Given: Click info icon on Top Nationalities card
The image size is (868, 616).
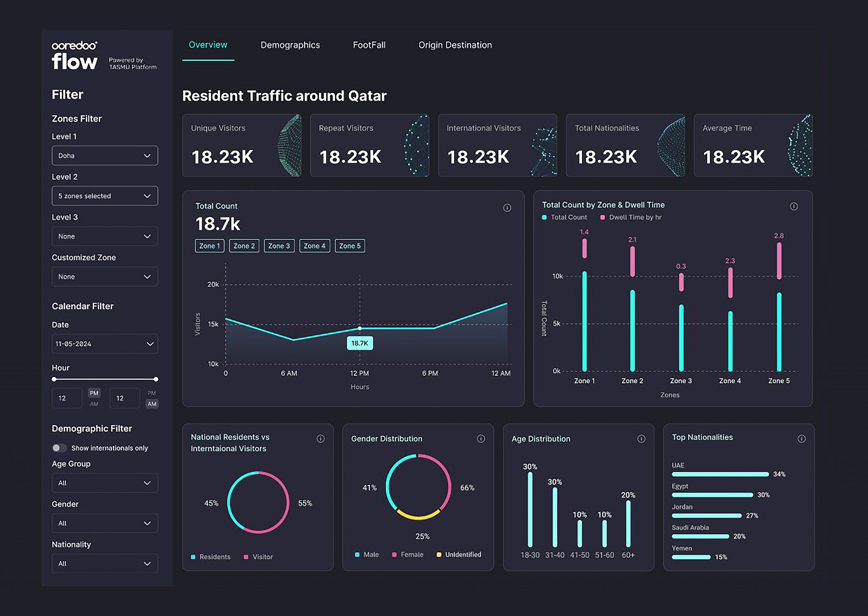Looking at the screenshot, I should click(801, 438).
